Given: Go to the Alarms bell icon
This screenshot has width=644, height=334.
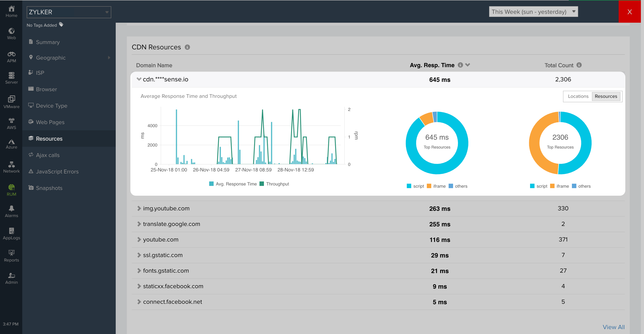Looking at the screenshot, I should pos(11,209).
